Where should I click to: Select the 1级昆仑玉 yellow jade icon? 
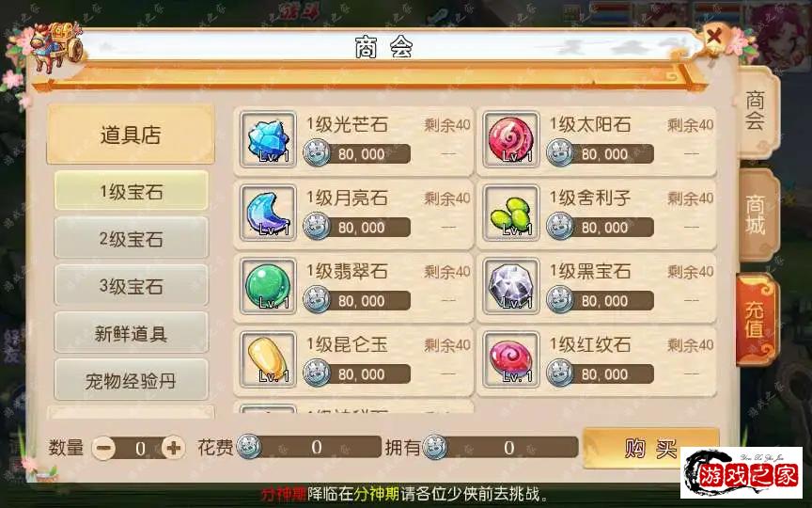click(268, 359)
